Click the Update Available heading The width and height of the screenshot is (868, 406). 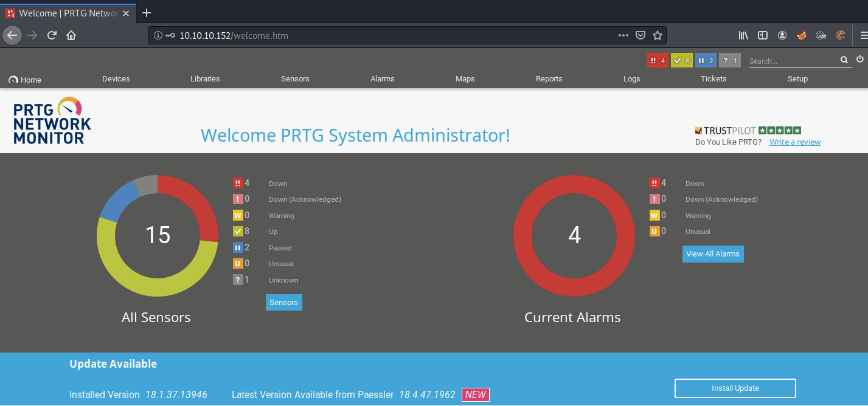click(x=113, y=364)
